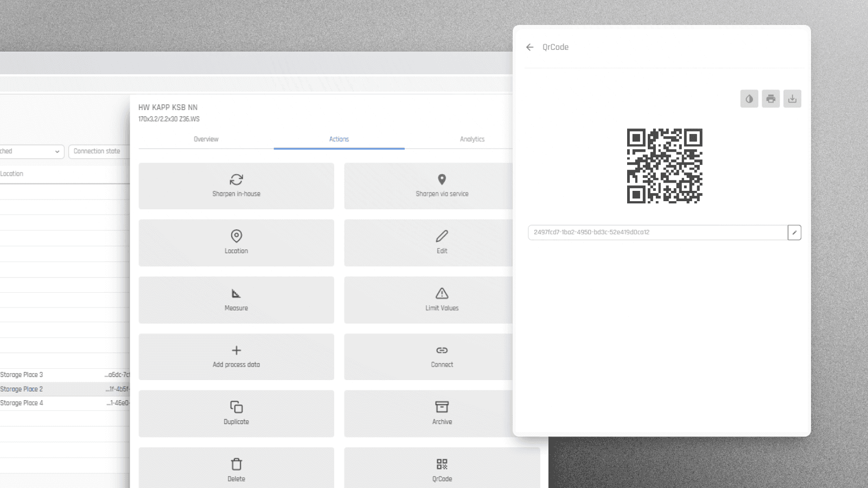The width and height of the screenshot is (868, 488).
Task: Click the Edit pencil icon in Actions
Action: click(x=442, y=236)
